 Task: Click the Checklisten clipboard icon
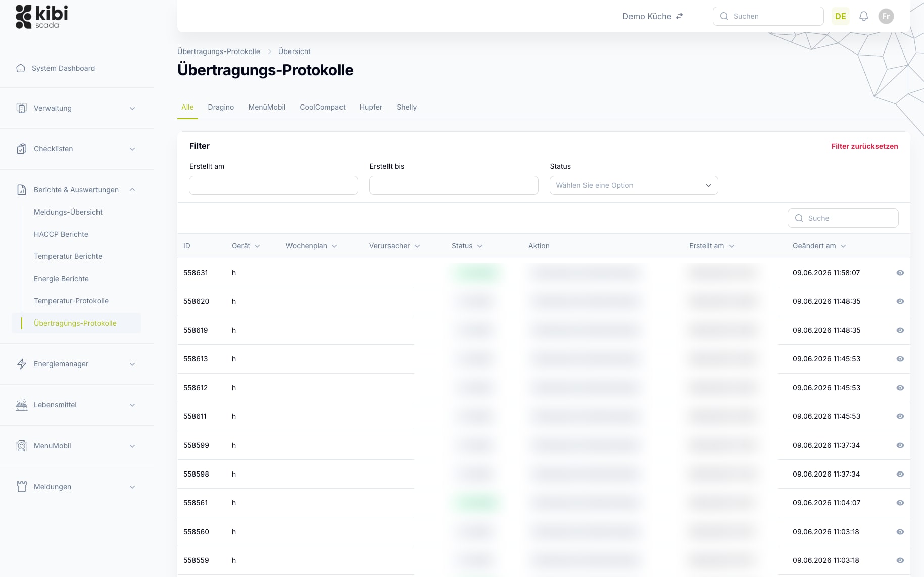coord(22,149)
